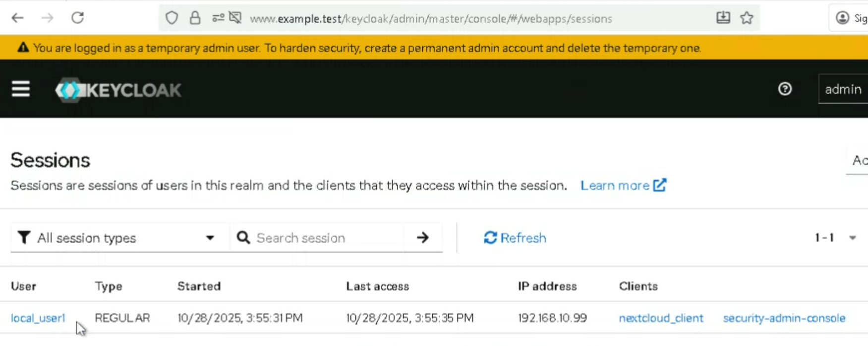Open the security-admin-console client link
868x346 pixels.
tap(784, 318)
